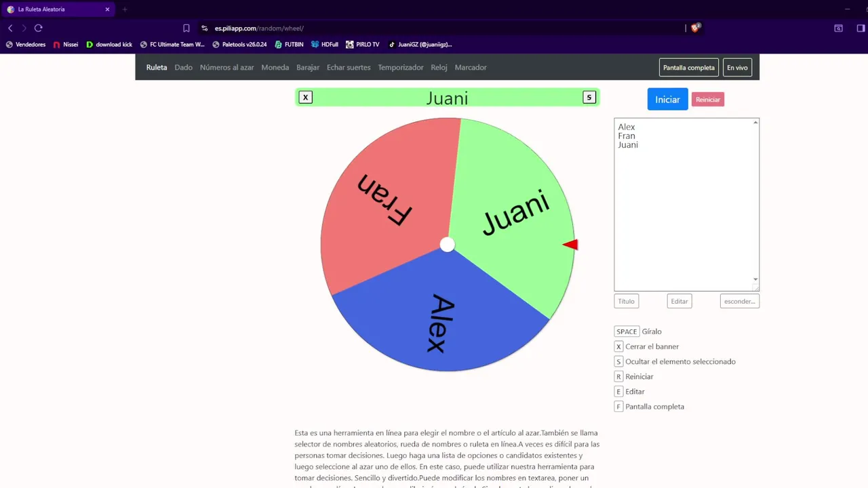
Task: Toggle the browser sidebar panel icon
Action: pos(861,28)
